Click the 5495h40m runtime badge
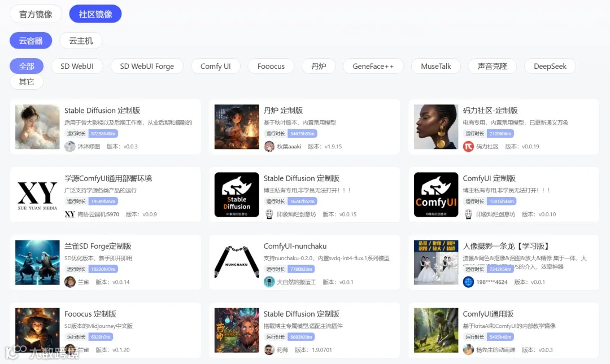The width and height of the screenshot is (610, 364). [500, 337]
